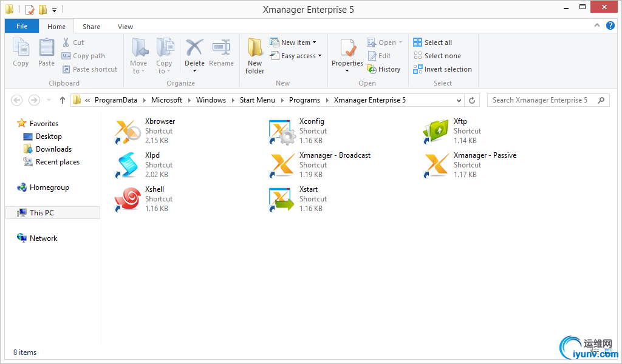Open the File menu tab
This screenshot has width=622, height=364.
[x=22, y=26]
